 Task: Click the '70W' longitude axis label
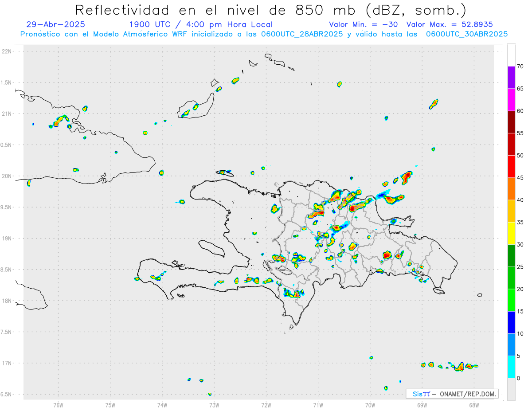point(370,405)
